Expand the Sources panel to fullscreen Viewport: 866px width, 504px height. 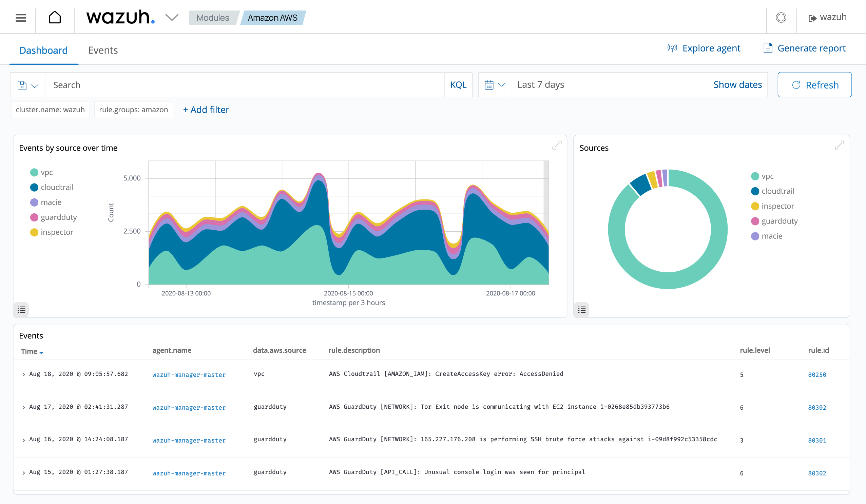pyautogui.click(x=840, y=145)
